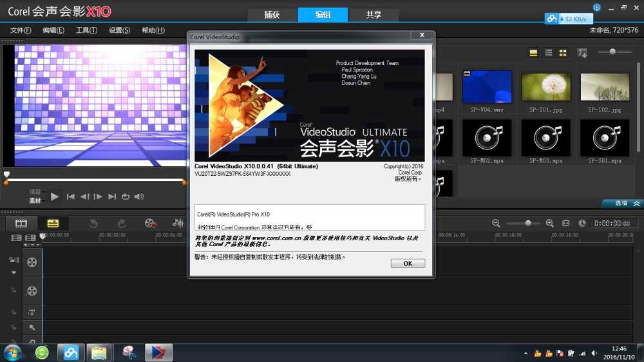Screen dimensions: 644x362
Task: Open the Sound Mixer waveform icon
Action: (x=178, y=223)
